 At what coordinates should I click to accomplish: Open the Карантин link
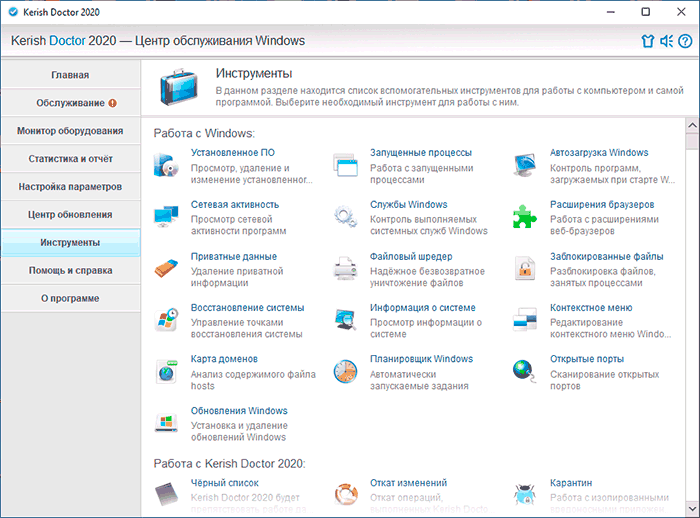pyautogui.click(x=571, y=483)
